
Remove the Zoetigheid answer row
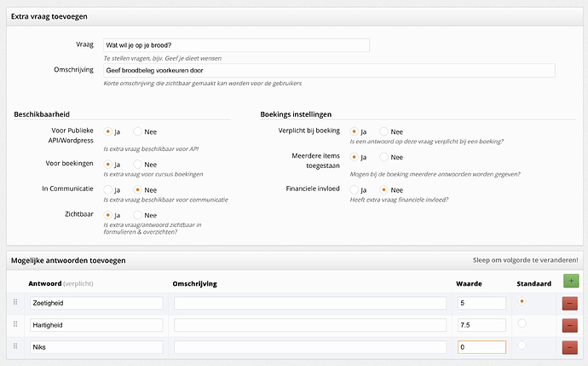coord(569,304)
